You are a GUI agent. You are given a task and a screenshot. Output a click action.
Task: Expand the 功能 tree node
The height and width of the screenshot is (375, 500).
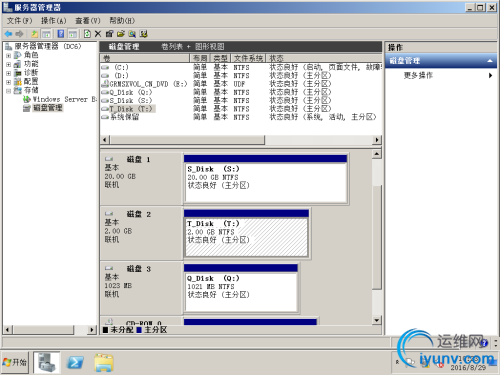tap(9, 64)
